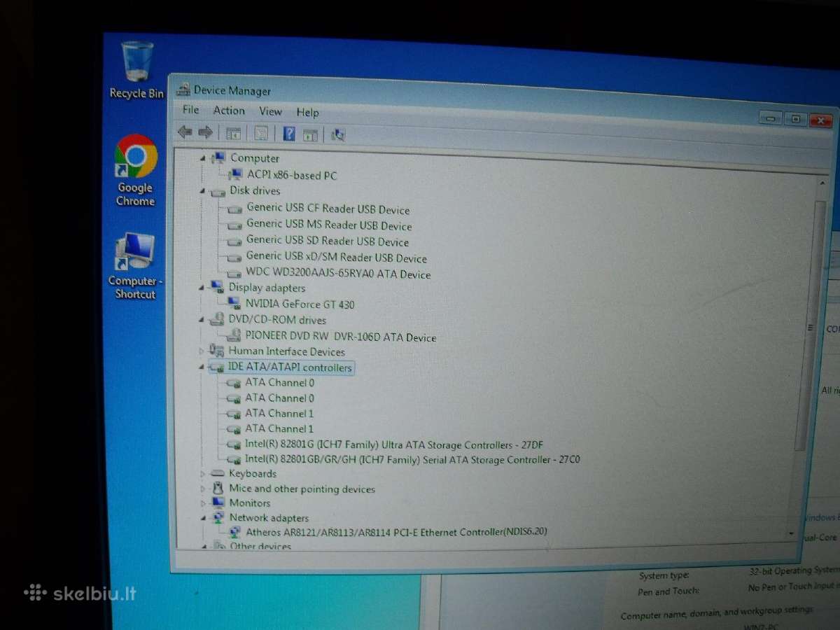The image size is (840, 630).
Task: Click the Device Manager title bar icon
Action: [x=183, y=89]
